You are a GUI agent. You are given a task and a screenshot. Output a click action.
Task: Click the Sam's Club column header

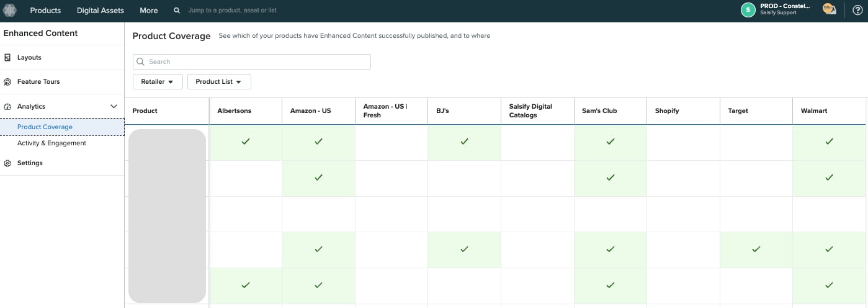610,111
